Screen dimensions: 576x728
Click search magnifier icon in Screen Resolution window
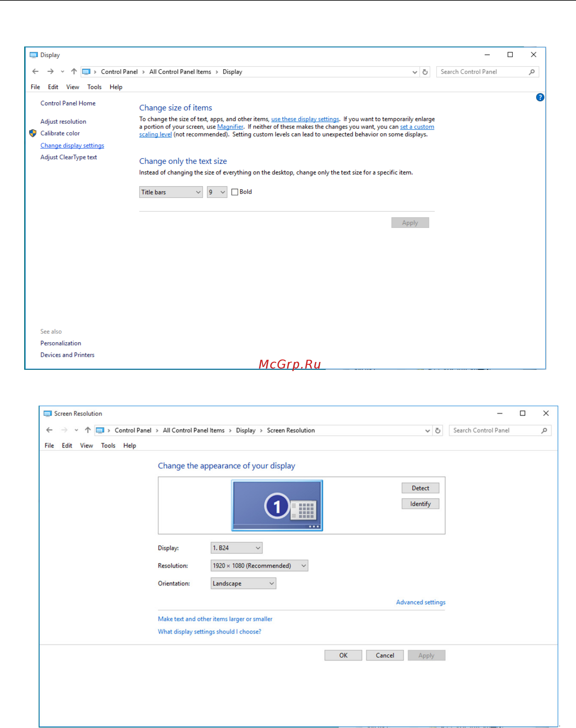pyautogui.click(x=544, y=430)
